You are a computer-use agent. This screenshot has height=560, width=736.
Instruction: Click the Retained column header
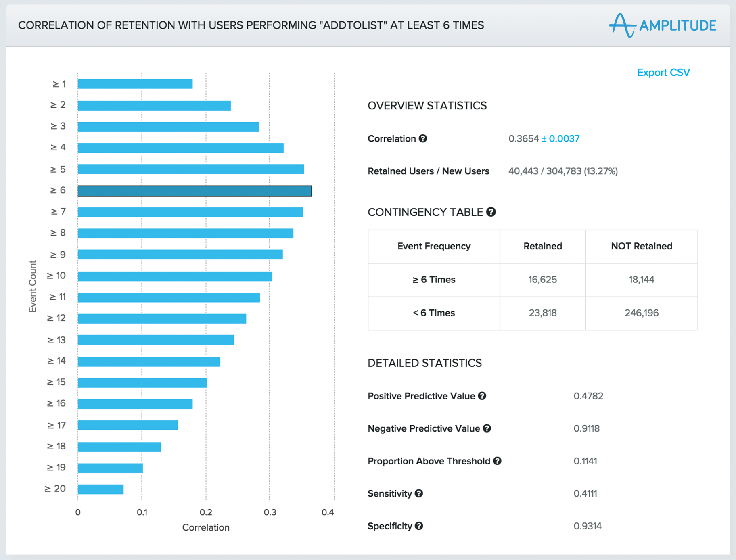pyautogui.click(x=542, y=246)
